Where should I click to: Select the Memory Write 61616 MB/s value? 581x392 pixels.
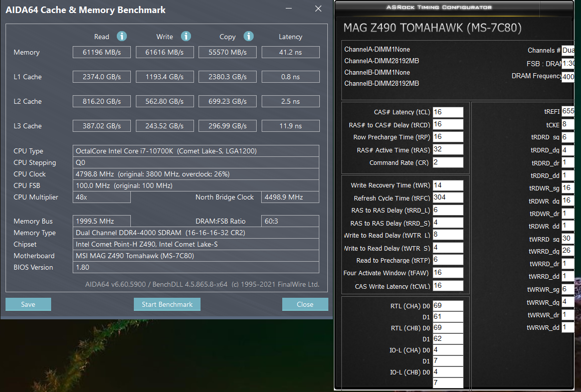(164, 52)
